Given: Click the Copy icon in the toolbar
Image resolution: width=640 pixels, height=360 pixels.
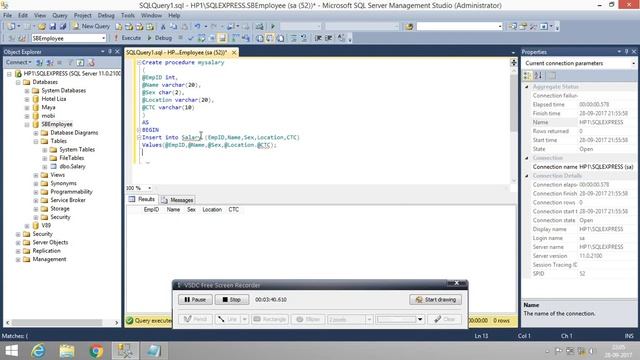Looking at the screenshot, I should tap(173, 26).
